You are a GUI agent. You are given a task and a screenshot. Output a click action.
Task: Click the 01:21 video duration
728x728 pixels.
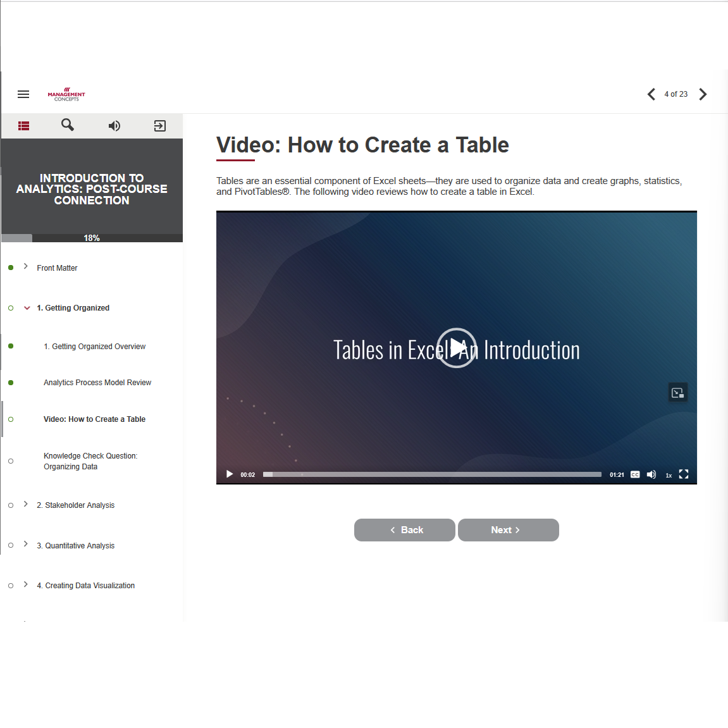point(617,475)
